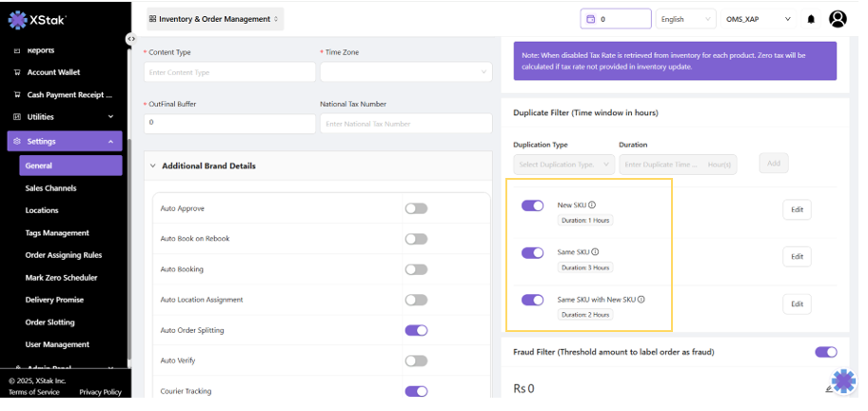Viewport: 868px width, 411px height.
Task: Click the notification bell icon
Action: [x=811, y=19]
